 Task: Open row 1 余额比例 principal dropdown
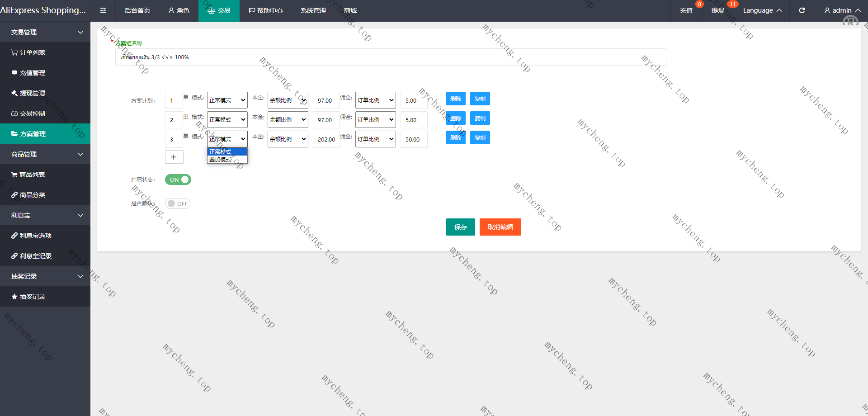click(288, 100)
